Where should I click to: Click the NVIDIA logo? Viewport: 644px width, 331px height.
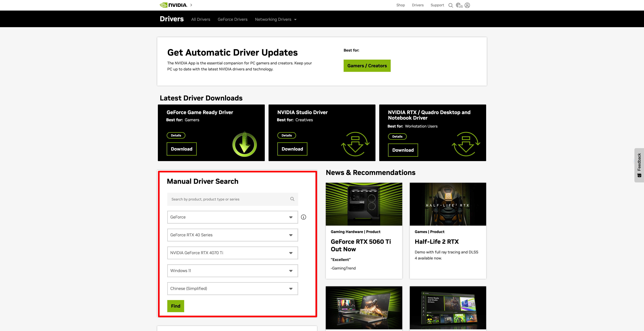point(173,5)
